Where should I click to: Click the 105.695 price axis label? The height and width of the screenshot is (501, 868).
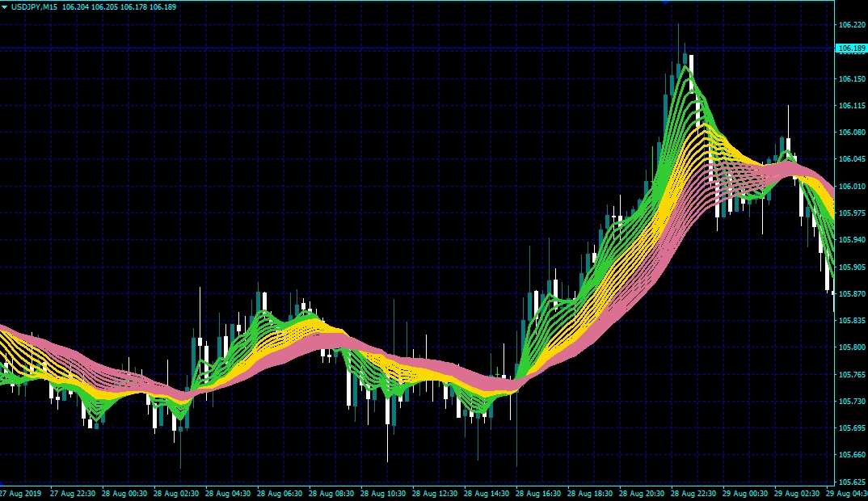[x=852, y=428]
